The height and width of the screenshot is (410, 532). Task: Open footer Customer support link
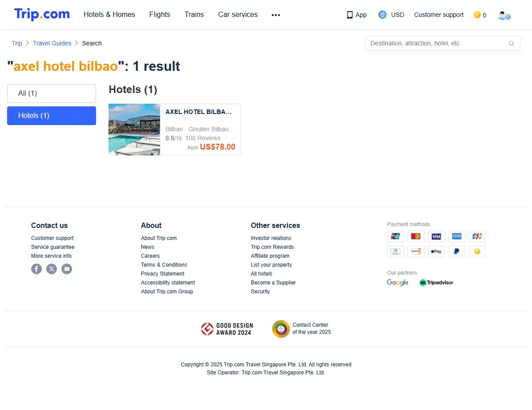(x=52, y=238)
